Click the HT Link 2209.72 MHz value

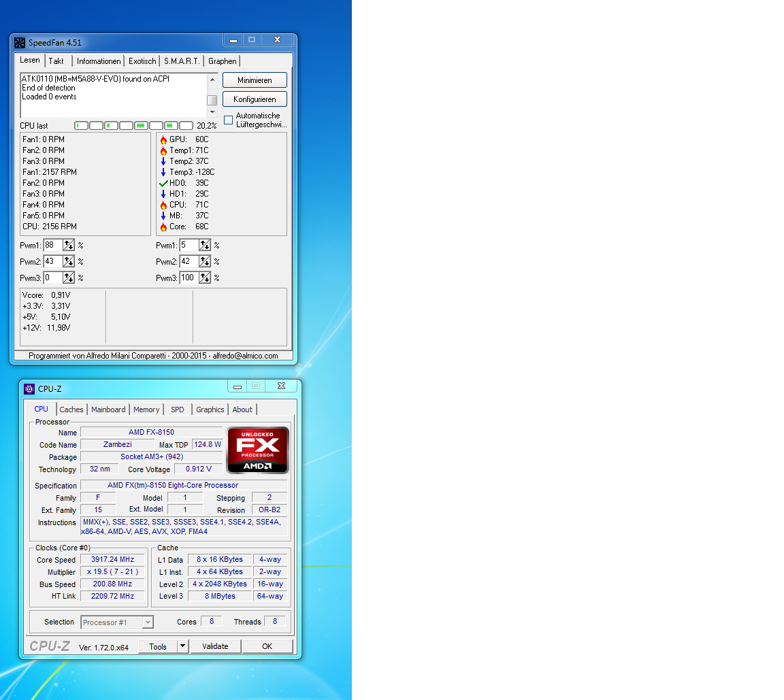pos(112,596)
